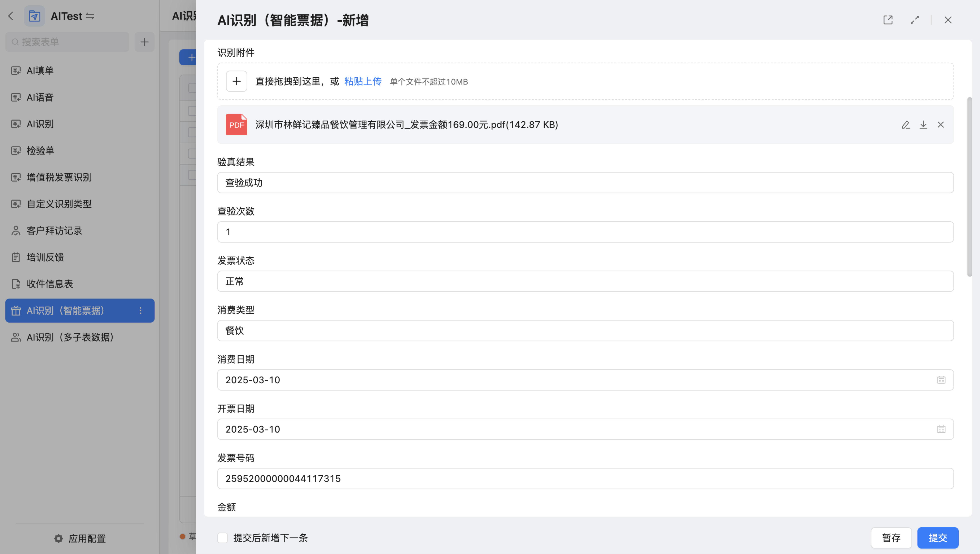Open the 增值税发票识别 form
Image resolution: width=980 pixels, height=554 pixels.
pyautogui.click(x=59, y=177)
